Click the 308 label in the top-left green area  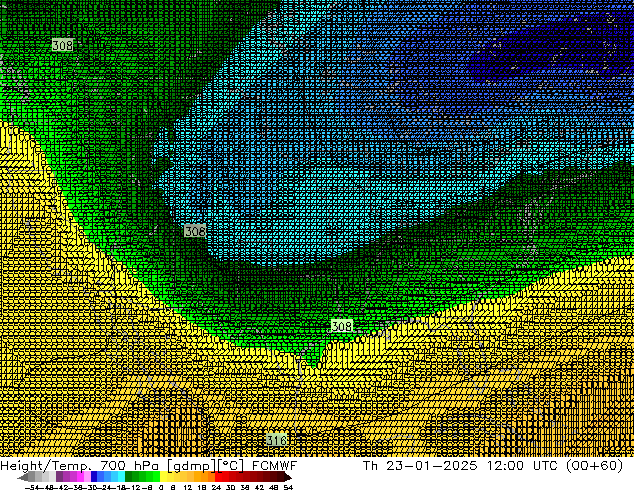[63, 45]
